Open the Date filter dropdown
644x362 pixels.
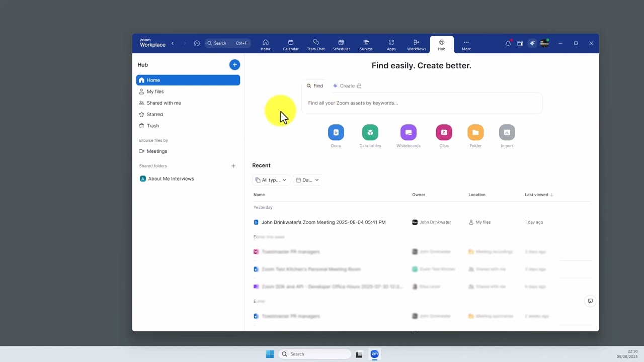(x=307, y=180)
